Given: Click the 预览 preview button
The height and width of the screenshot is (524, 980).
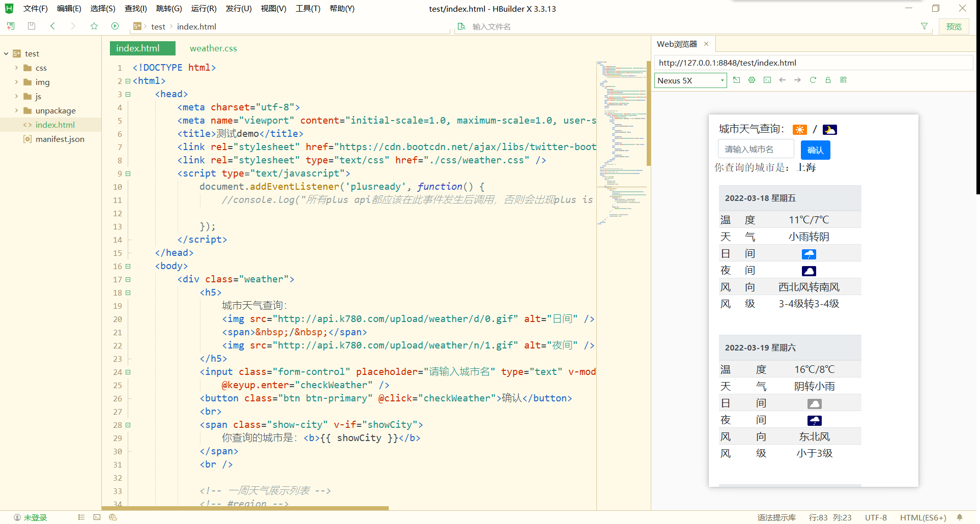Looking at the screenshot, I should [x=954, y=26].
